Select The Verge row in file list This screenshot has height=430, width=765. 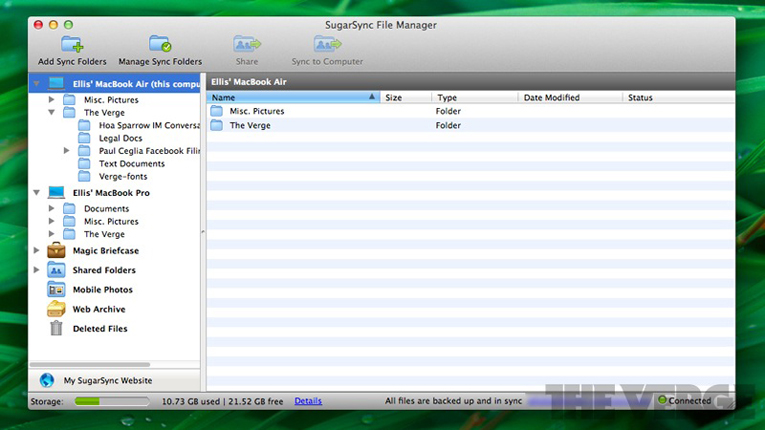(x=470, y=125)
